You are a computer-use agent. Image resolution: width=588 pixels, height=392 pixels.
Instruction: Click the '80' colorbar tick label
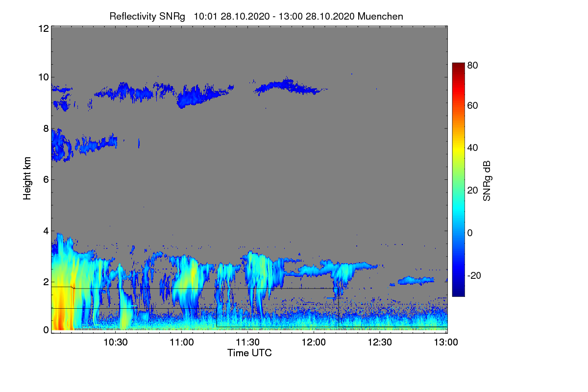pyautogui.click(x=472, y=65)
